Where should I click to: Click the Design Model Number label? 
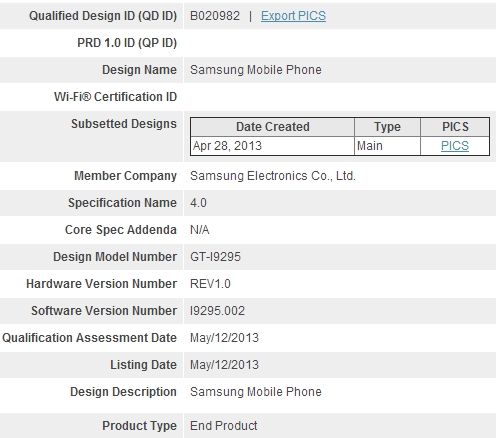115,257
